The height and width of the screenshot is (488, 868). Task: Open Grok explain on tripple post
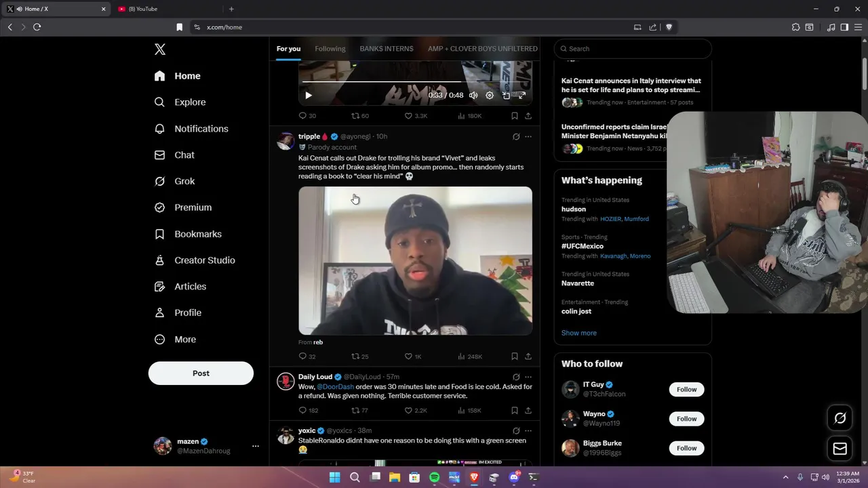[x=516, y=136]
